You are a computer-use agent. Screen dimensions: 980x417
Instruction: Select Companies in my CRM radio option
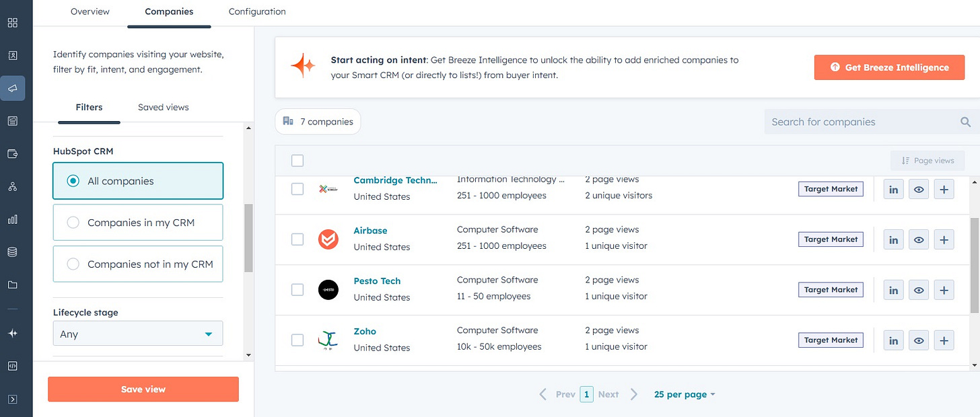click(138, 223)
